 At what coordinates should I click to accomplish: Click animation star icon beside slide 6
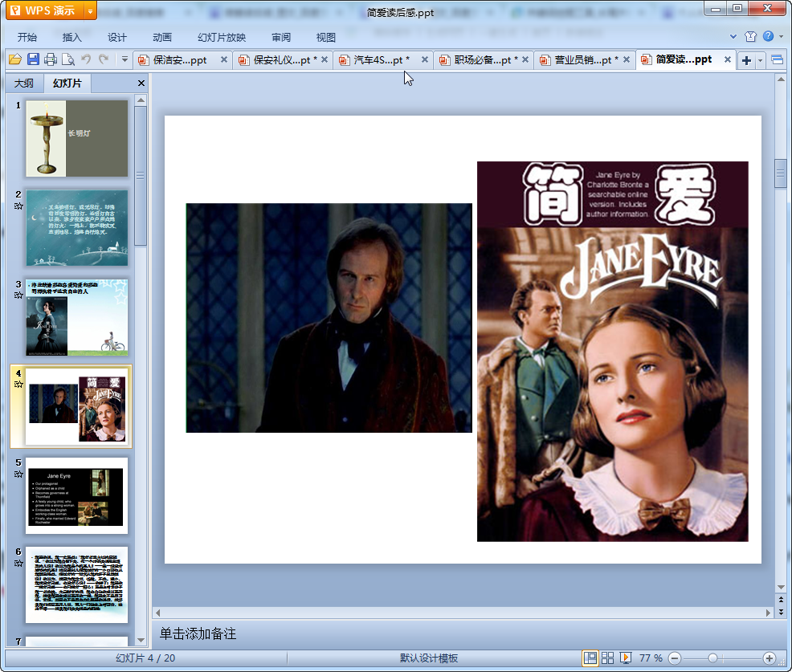18,564
